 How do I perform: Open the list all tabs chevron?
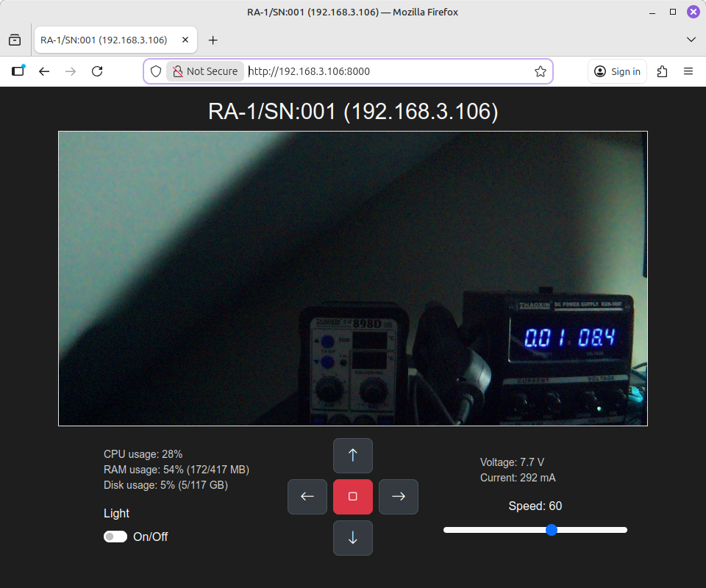691,39
